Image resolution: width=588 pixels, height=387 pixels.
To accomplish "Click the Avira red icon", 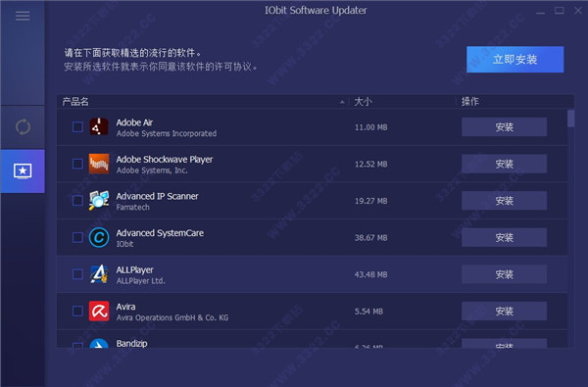I will [x=99, y=311].
